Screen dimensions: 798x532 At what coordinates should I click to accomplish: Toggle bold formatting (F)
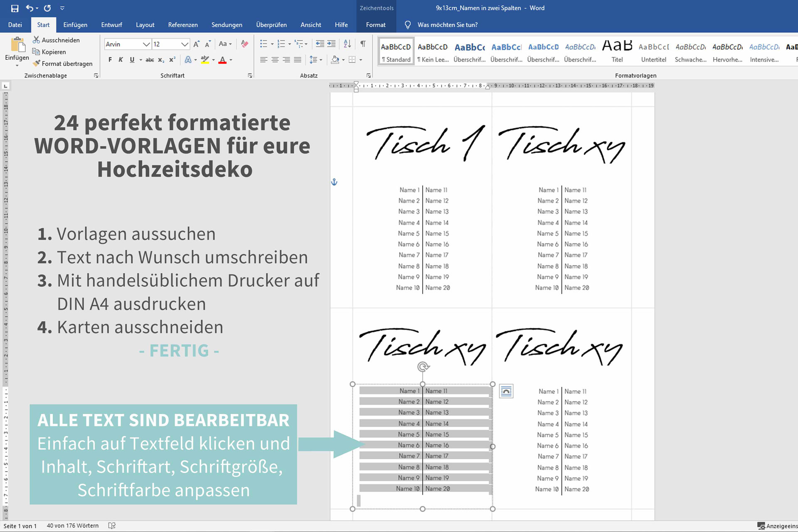110,60
